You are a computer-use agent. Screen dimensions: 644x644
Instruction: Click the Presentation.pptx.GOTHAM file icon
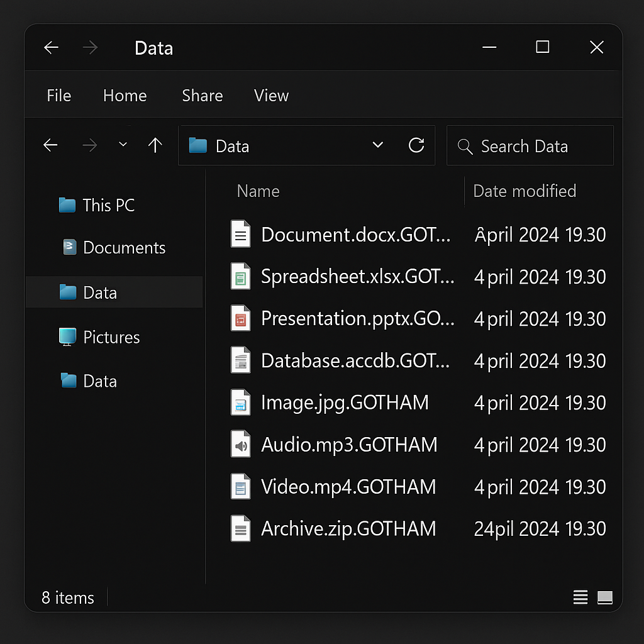[x=240, y=319]
